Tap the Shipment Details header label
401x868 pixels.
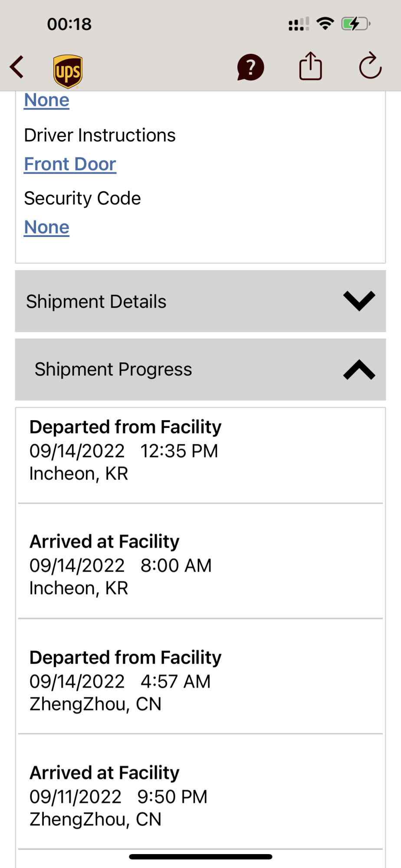(96, 302)
